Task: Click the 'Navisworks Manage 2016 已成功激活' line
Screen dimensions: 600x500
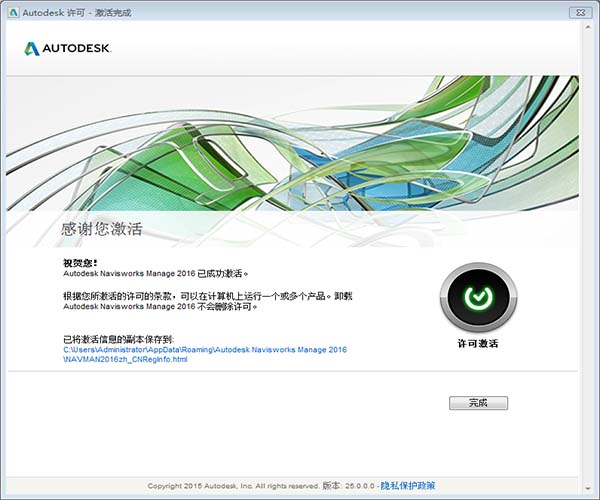Action: click(154, 272)
